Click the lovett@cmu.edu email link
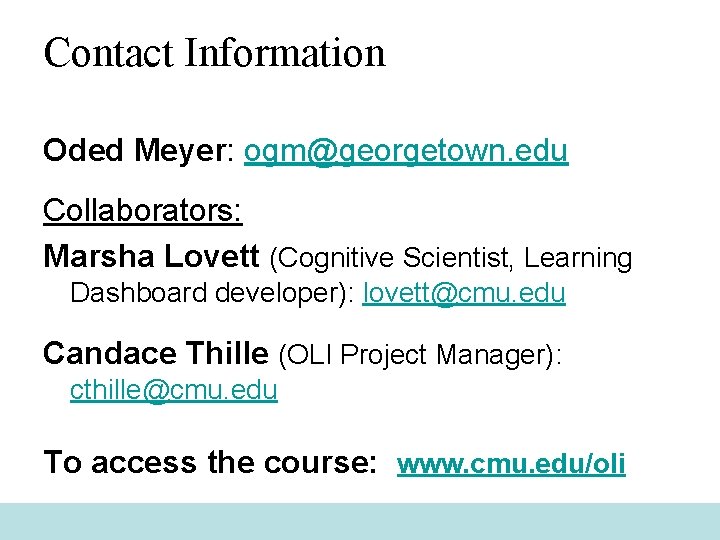This screenshot has height=540, width=720. [x=464, y=293]
